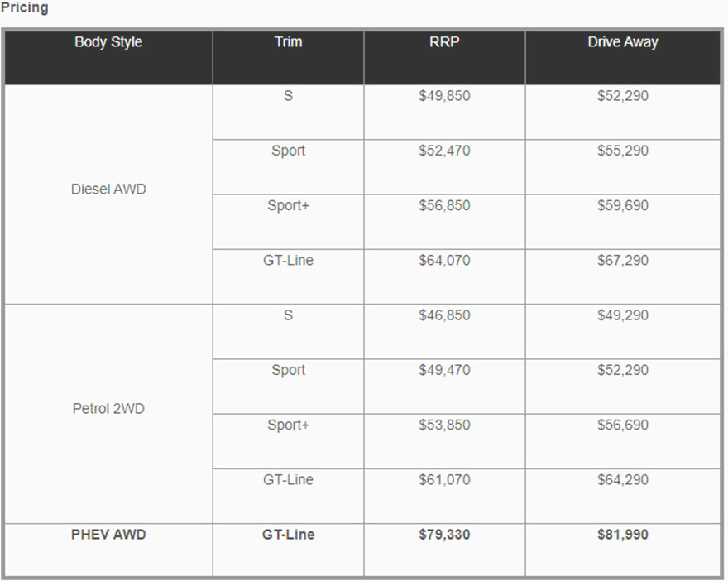
Task: Click the bold $81,990 drive away price
Action: click(x=623, y=535)
